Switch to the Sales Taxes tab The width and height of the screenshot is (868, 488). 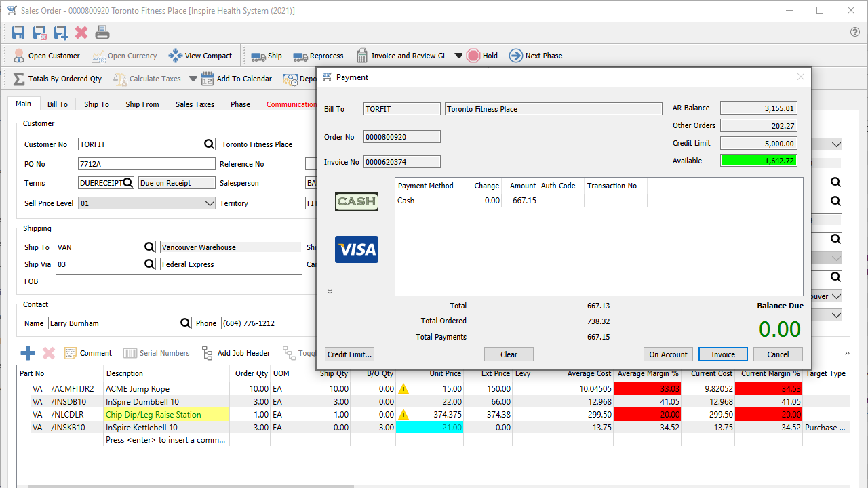point(195,104)
